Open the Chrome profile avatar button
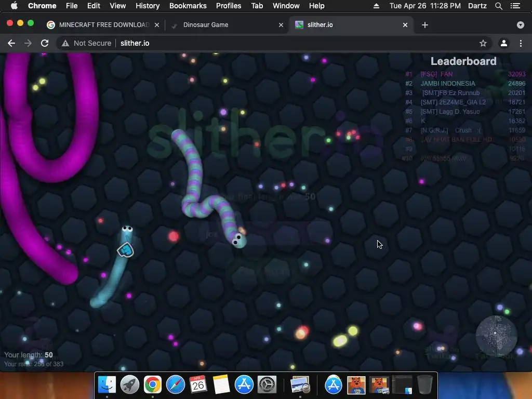Viewport: 532px width, 399px height. [x=504, y=43]
